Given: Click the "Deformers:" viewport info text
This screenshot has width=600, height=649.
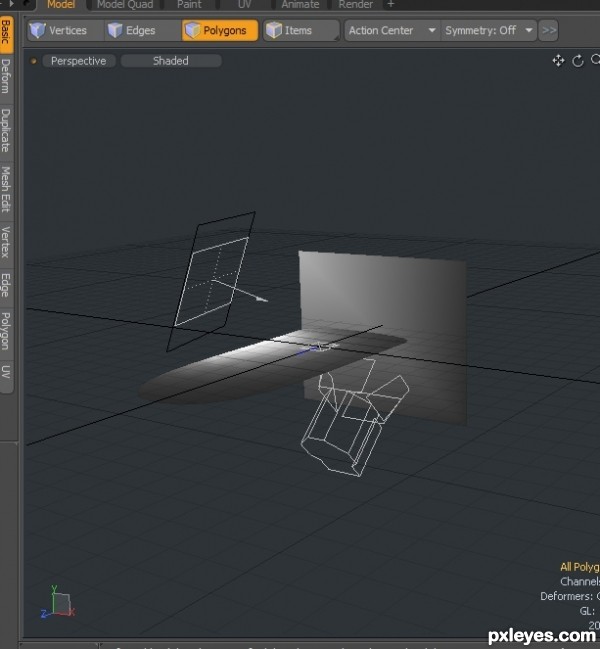Looking at the screenshot, I should click(566, 596).
